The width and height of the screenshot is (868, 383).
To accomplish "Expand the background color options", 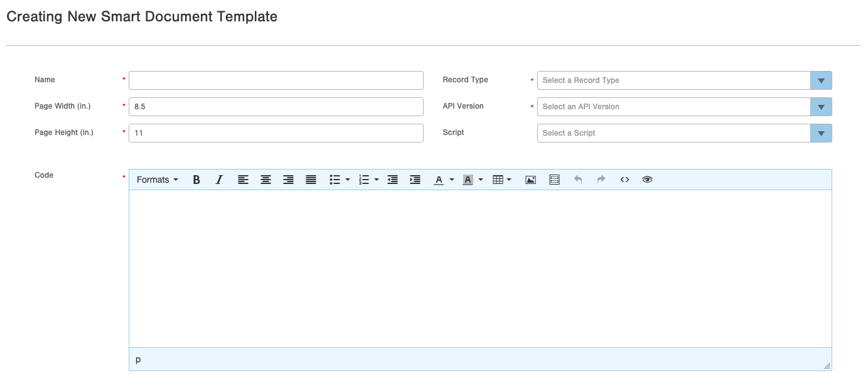I will coord(481,180).
